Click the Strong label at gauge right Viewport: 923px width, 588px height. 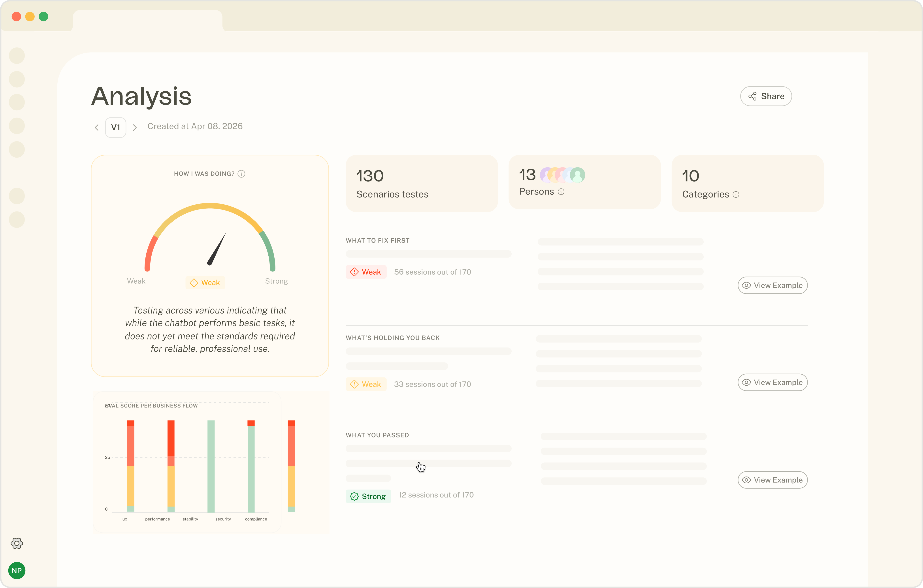[276, 281]
